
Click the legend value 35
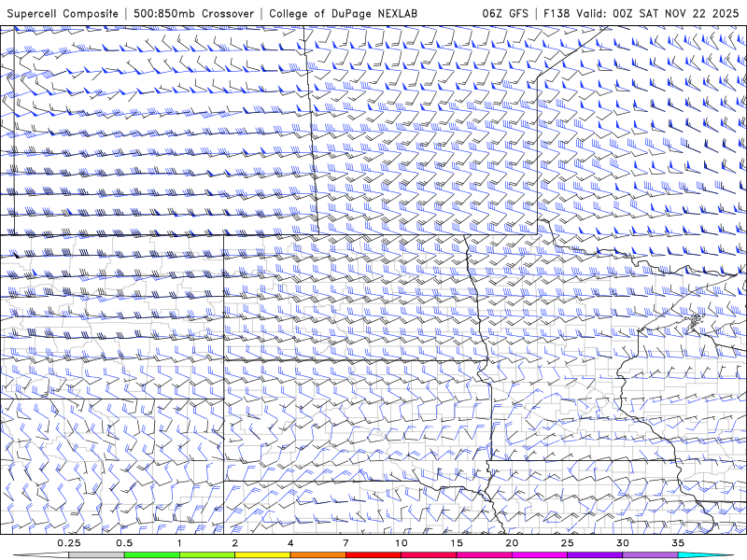678,543
